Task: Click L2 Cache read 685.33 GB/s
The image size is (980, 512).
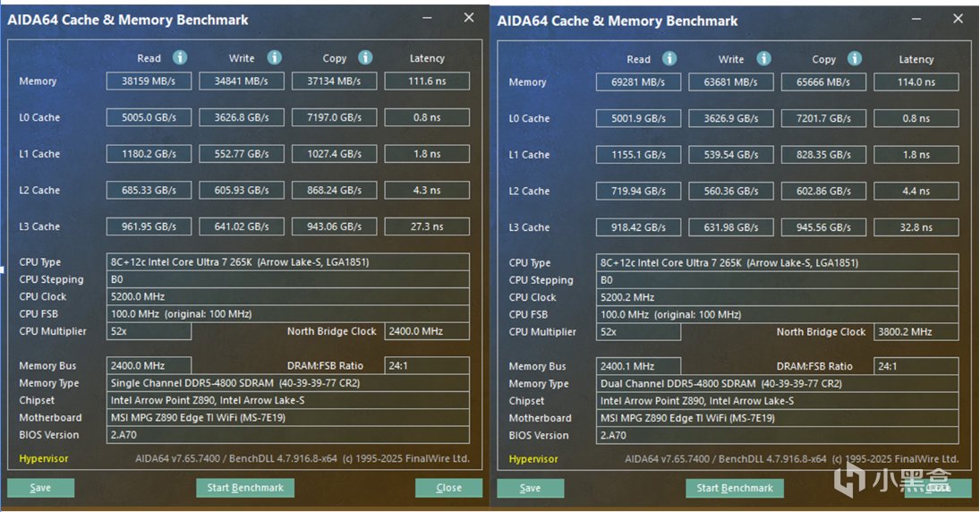Action: 149,190
